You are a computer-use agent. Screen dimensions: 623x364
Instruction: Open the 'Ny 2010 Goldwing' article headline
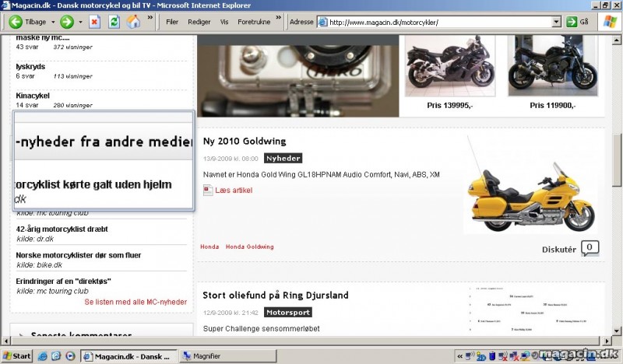pyautogui.click(x=245, y=142)
